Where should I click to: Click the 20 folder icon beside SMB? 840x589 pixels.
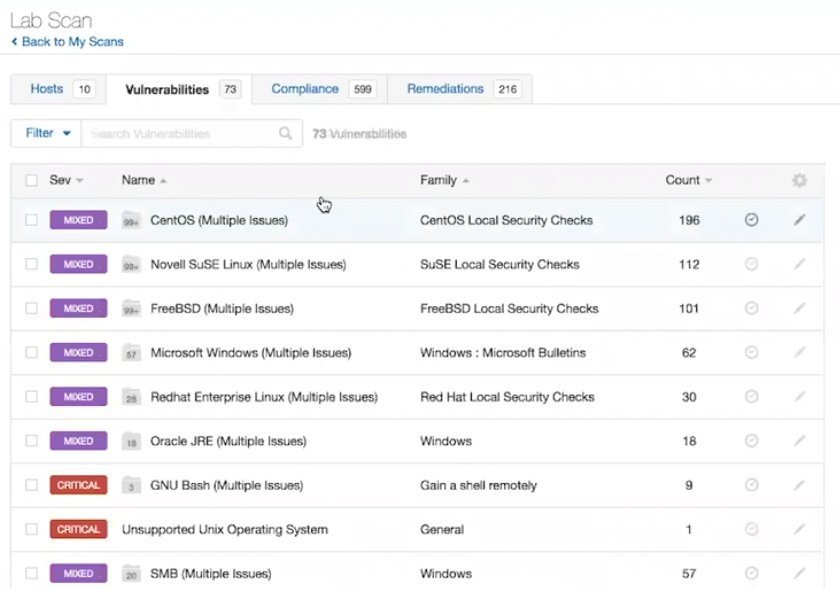131,573
